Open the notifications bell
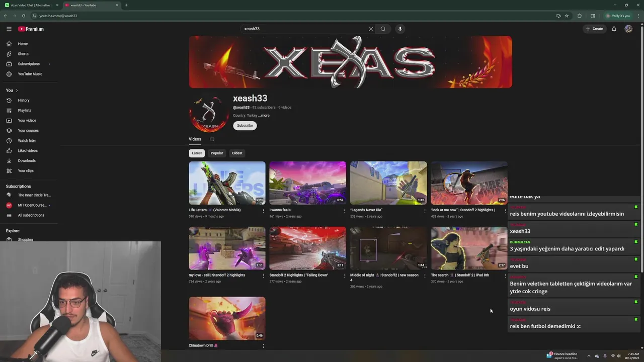 tap(614, 29)
